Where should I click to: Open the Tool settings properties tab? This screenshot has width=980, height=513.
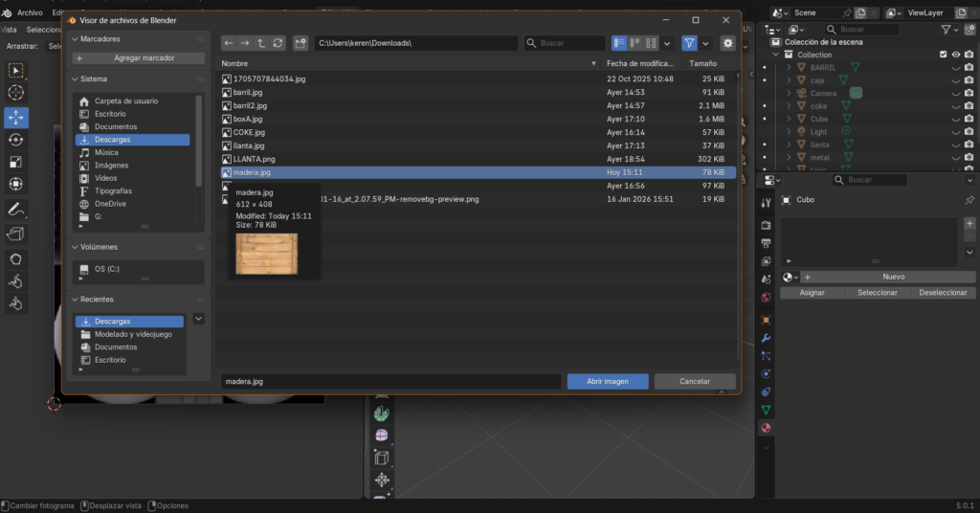pyautogui.click(x=766, y=203)
